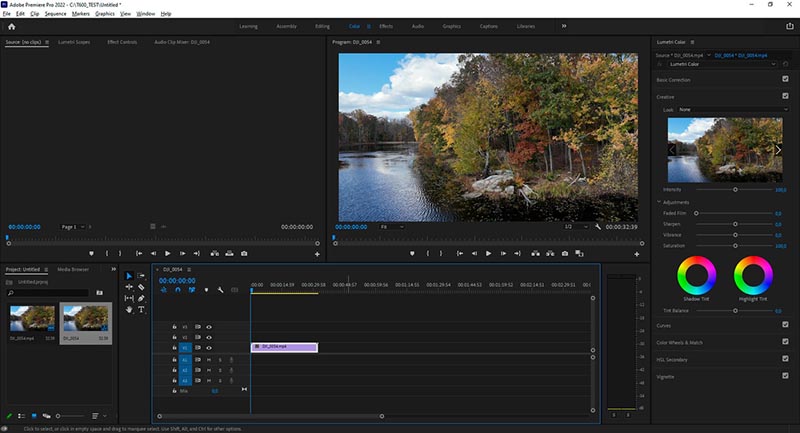Open the playback resolution 1/2 dropdown
Screen dimensions: 800x433
click(x=574, y=227)
